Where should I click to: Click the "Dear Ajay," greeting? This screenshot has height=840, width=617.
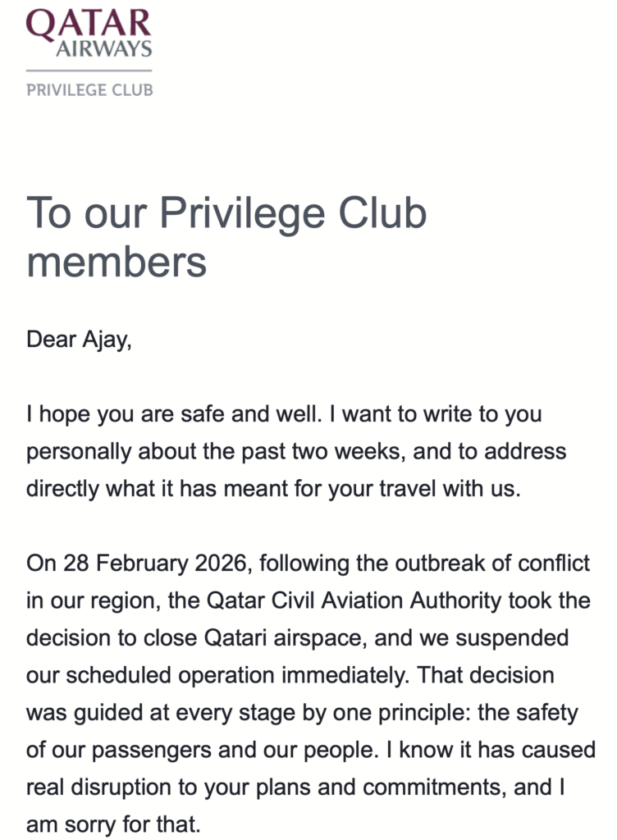point(79,339)
